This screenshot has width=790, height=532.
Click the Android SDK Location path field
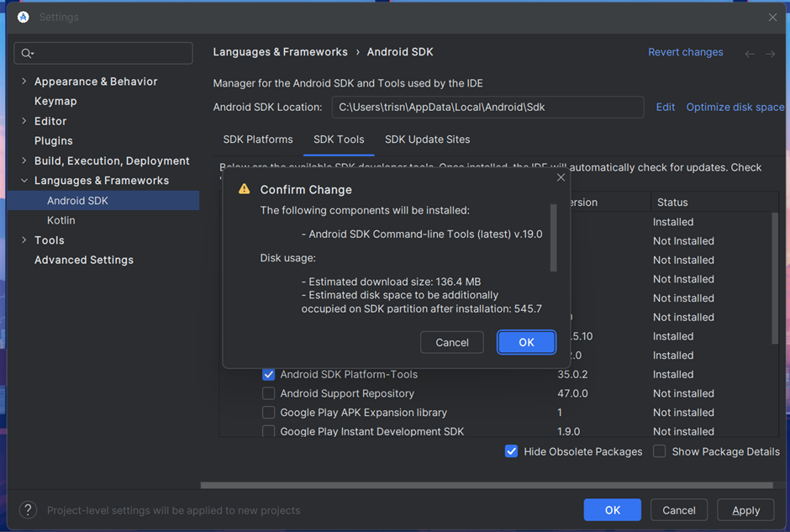[487, 108]
